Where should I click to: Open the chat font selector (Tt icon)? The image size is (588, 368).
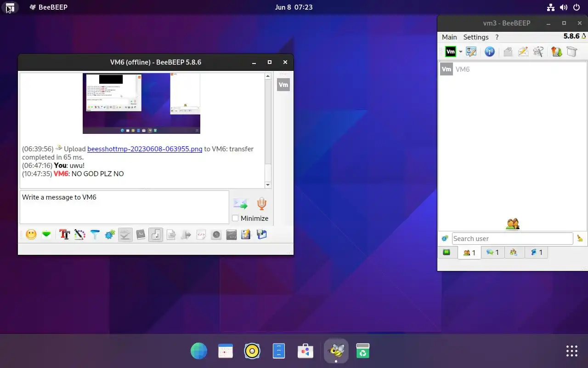point(65,235)
